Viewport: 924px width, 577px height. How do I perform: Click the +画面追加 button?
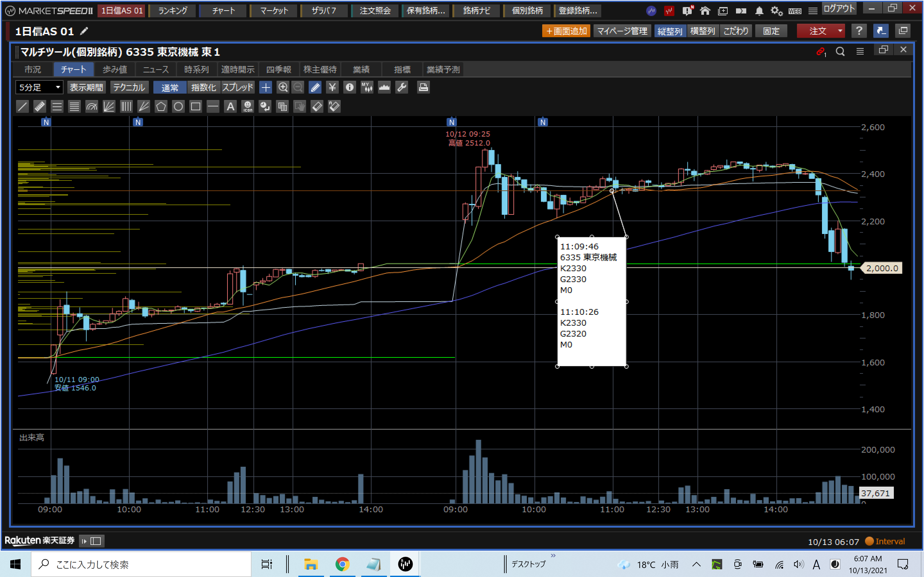566,31
